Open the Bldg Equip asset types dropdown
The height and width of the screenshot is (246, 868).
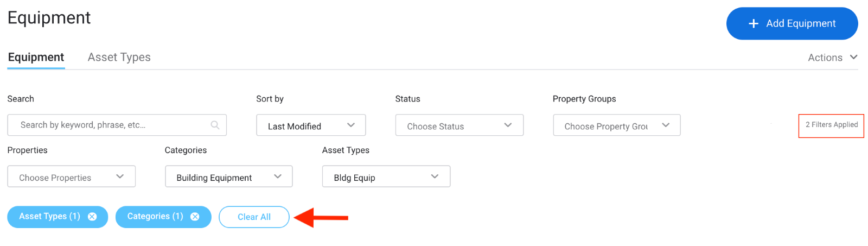[x=386, y=177]
